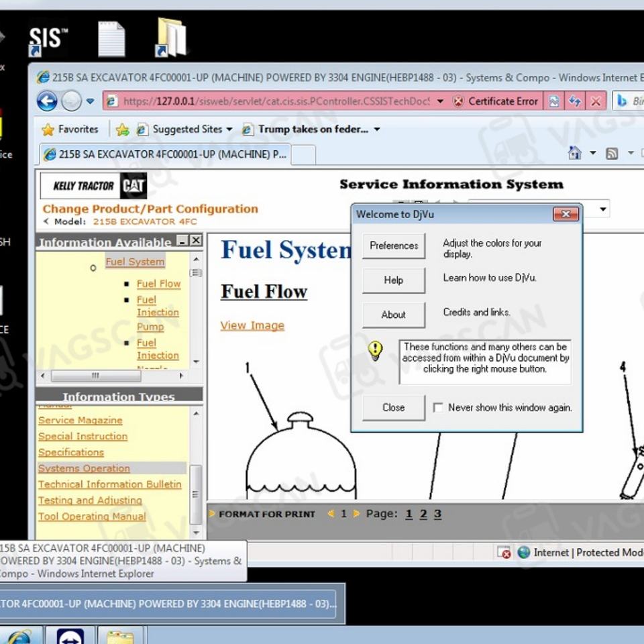
Task: Select the 215B SA EXCAVATOR browser tab
Action: [x=165, y=154]
